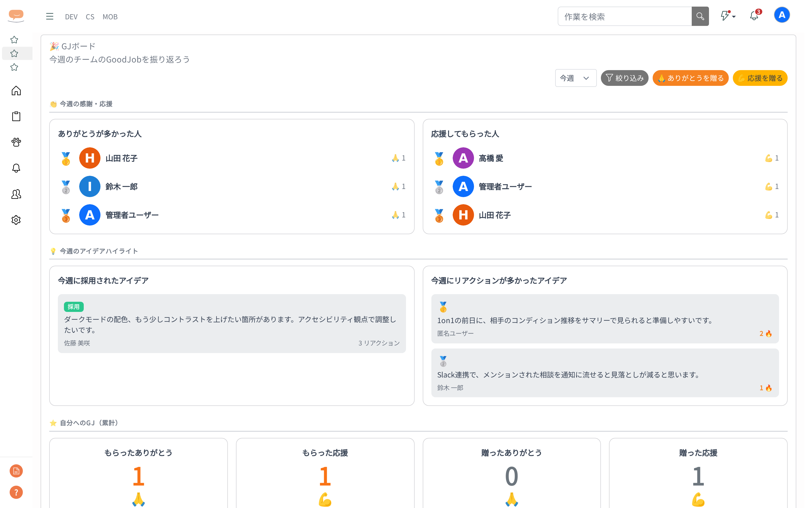This screenshot has height=508, width=812.
Task: Click the 採用 green badge
Action: (x=74, y=307)
